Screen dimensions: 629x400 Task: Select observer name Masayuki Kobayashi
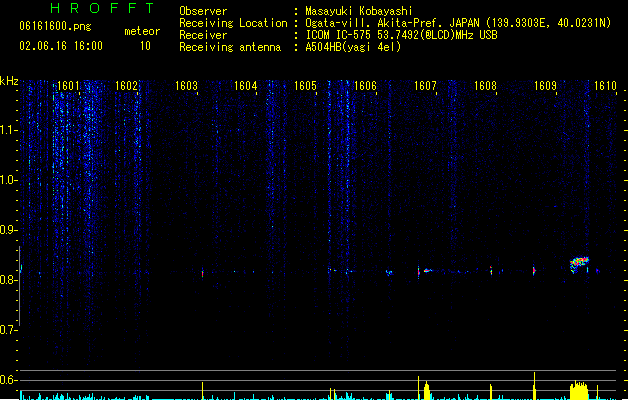pyautogui.click(x=359, y=11)
